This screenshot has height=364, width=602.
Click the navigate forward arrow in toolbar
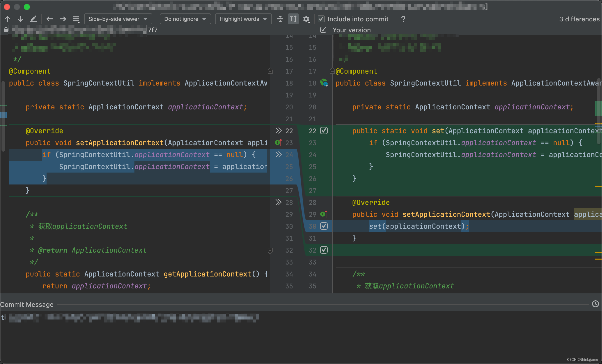click(x=63, y=19)
